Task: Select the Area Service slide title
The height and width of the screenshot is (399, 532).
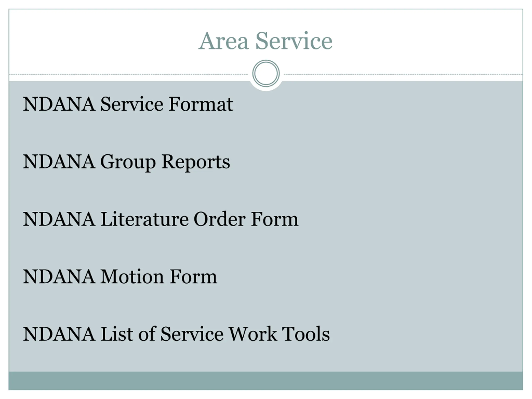Action: point(266,41)
